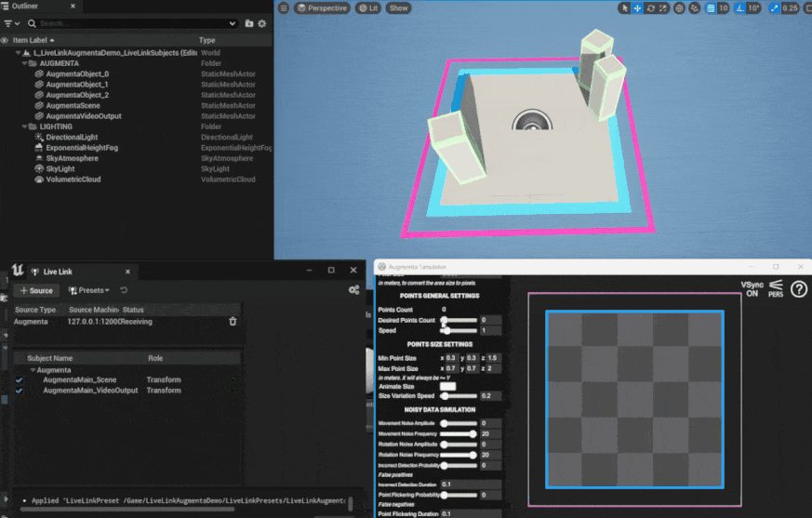
Task: Open viewport hamburger options menu
Action: (284, 7)
